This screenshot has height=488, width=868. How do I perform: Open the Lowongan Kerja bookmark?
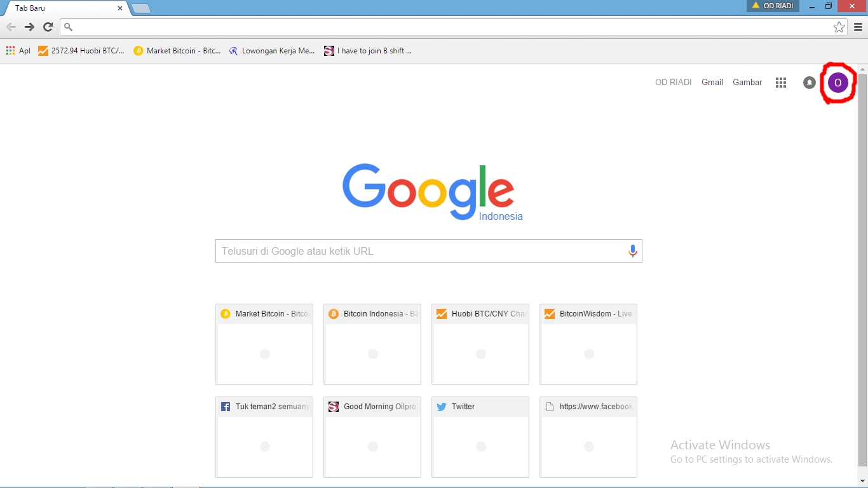coord(272,51)
